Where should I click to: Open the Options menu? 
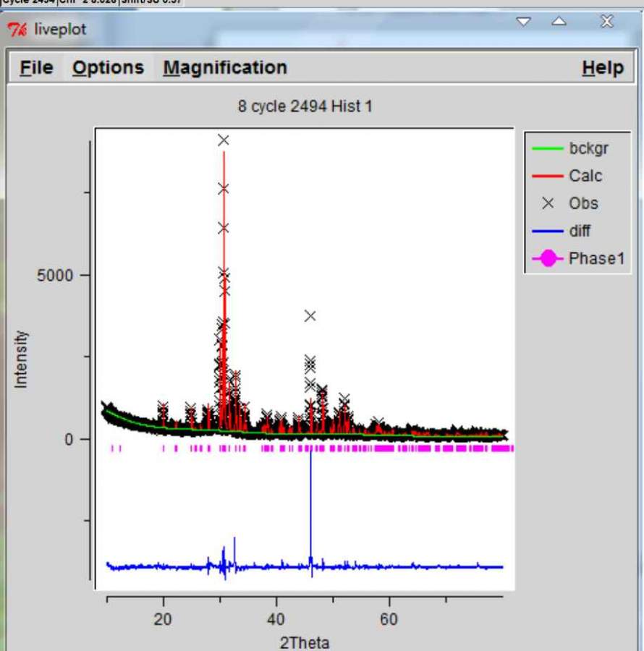pos(108,68)
